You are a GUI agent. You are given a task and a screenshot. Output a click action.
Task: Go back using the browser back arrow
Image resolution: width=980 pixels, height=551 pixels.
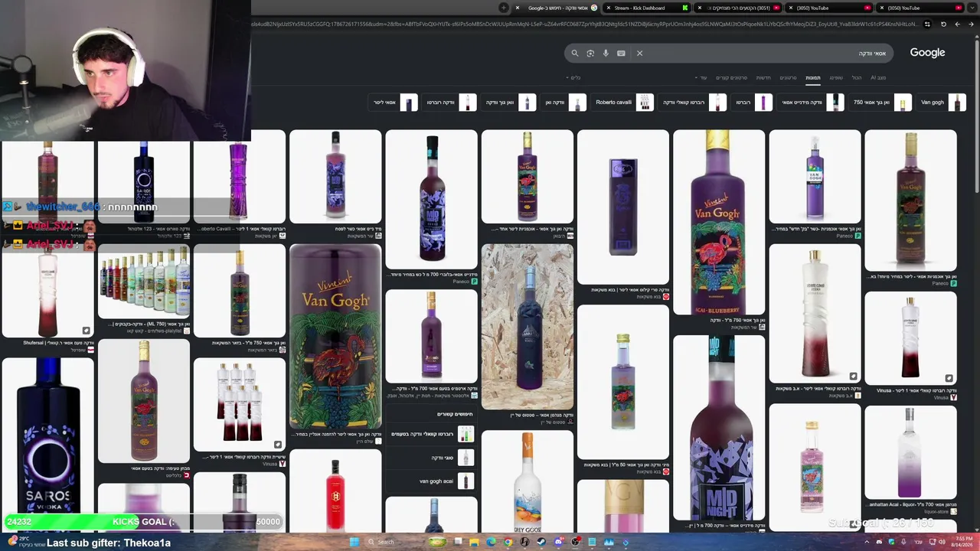(x=971, y=24)
